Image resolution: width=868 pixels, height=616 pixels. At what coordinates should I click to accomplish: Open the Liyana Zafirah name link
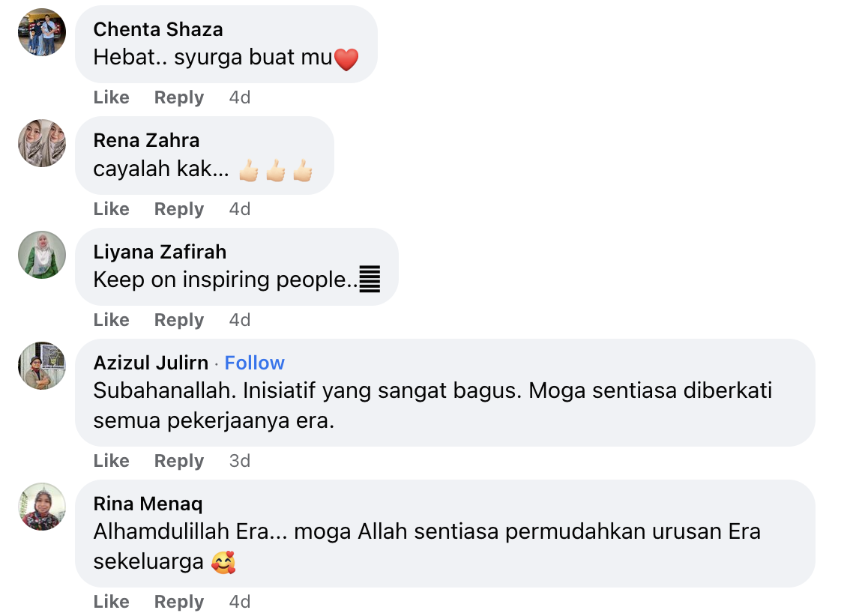click(160, 252)
